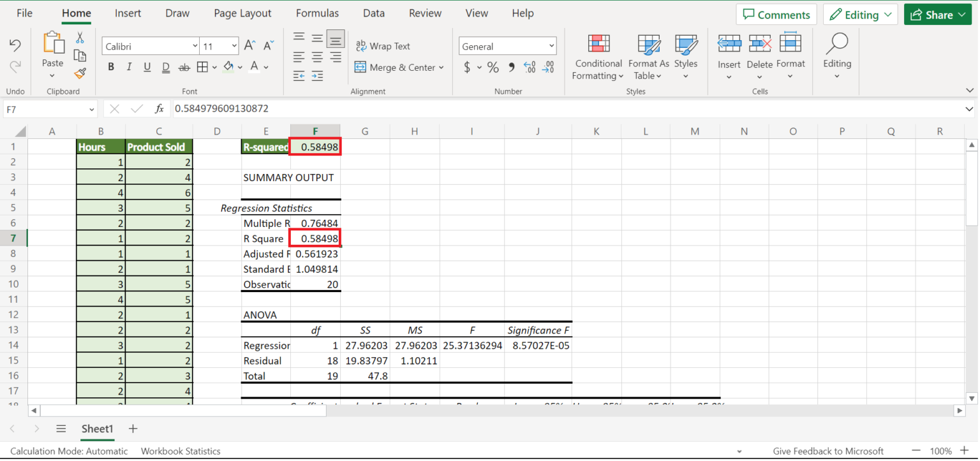This screenshot has width=980, height=461.
Task: Apply italic formatting
Action: tap(128, 66)
